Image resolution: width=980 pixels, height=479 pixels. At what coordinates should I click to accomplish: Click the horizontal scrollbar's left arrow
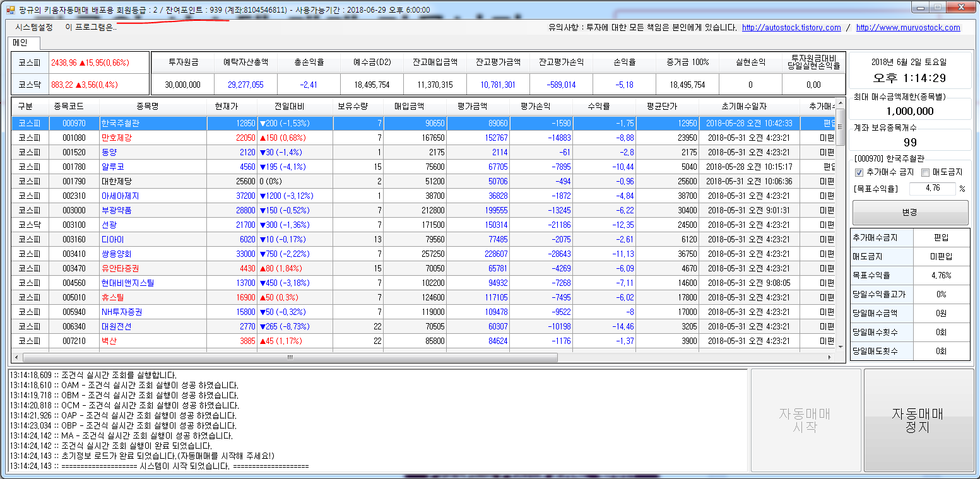17,357
